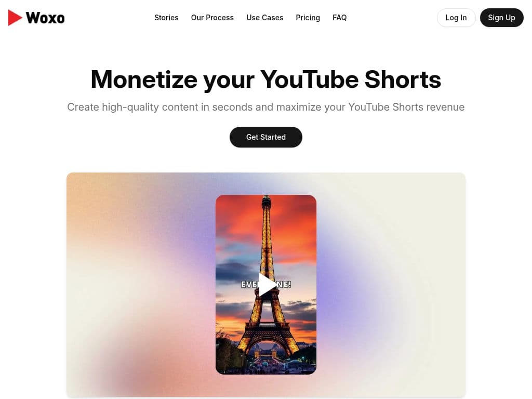Viewport: 532px width, 399px height.
Task: Go to Our Process section
Action: point(212,18)
